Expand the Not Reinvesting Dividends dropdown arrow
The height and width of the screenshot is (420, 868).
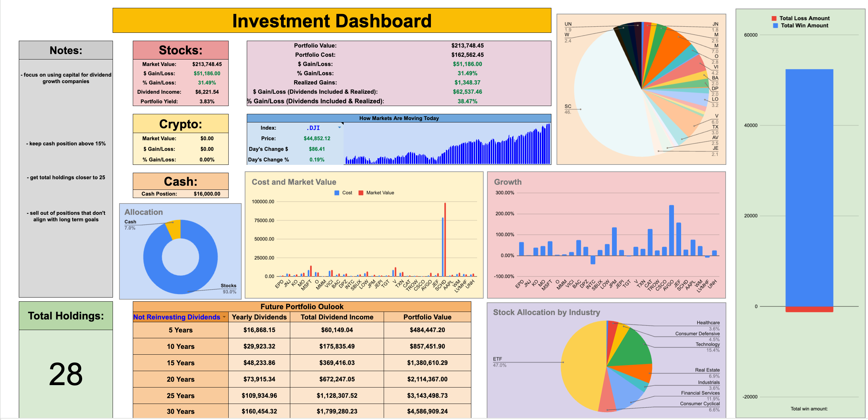tap(224, 317)
